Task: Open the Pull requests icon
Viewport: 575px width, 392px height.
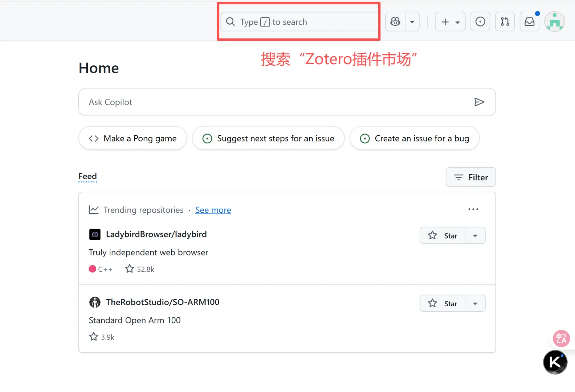Action: pos(505,22)
